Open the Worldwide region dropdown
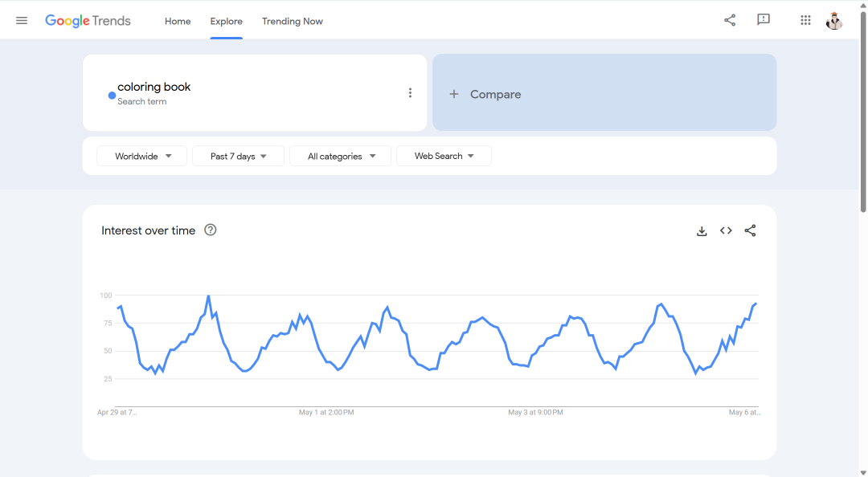Viewport: 868px width, 477px height. pos(141,156)
